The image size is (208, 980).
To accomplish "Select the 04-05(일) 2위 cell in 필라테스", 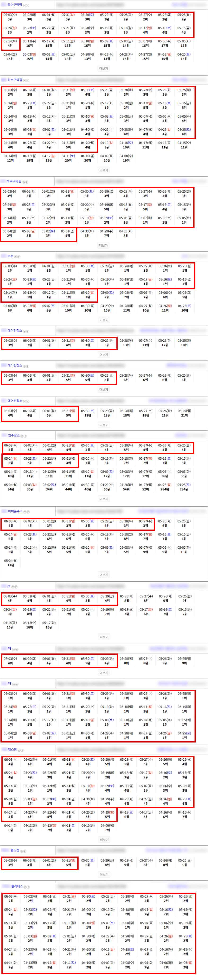I will pyautogui.click(x=186, y=965).
